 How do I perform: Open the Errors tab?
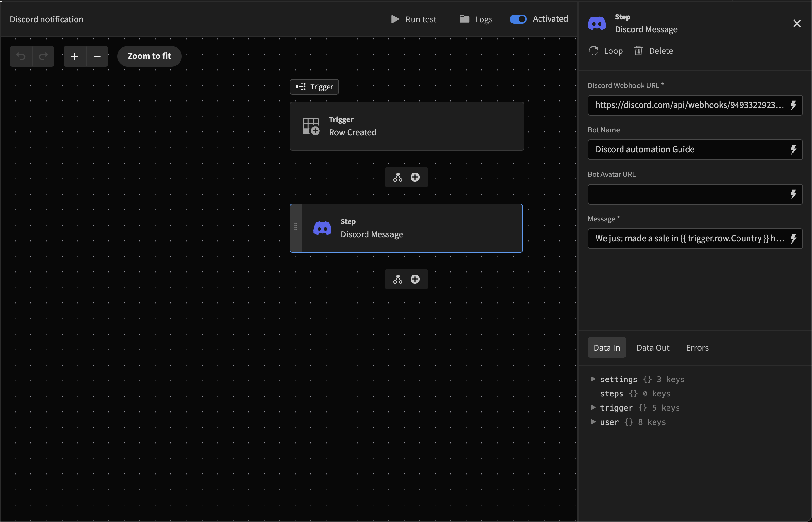tap(697, 348)
